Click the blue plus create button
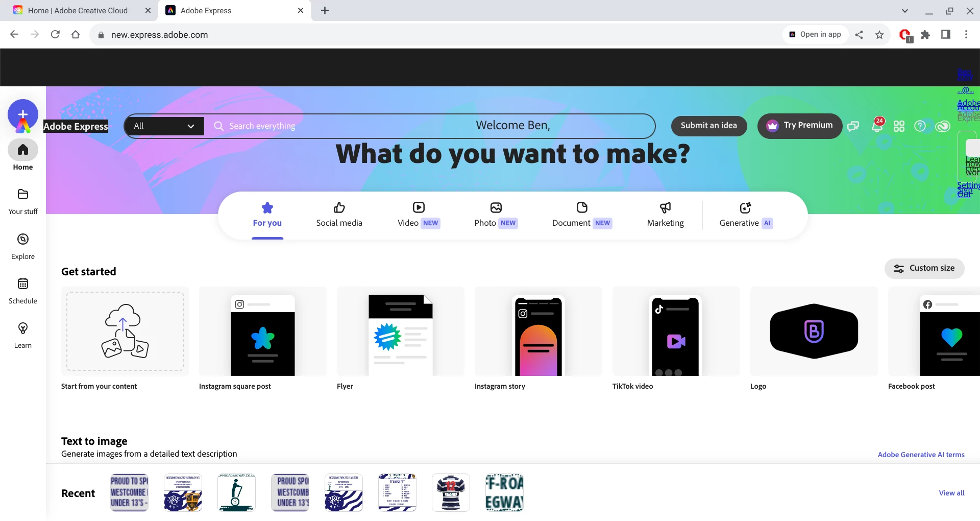The height and width of the screenshot is (521, 980). coord(23,114)
